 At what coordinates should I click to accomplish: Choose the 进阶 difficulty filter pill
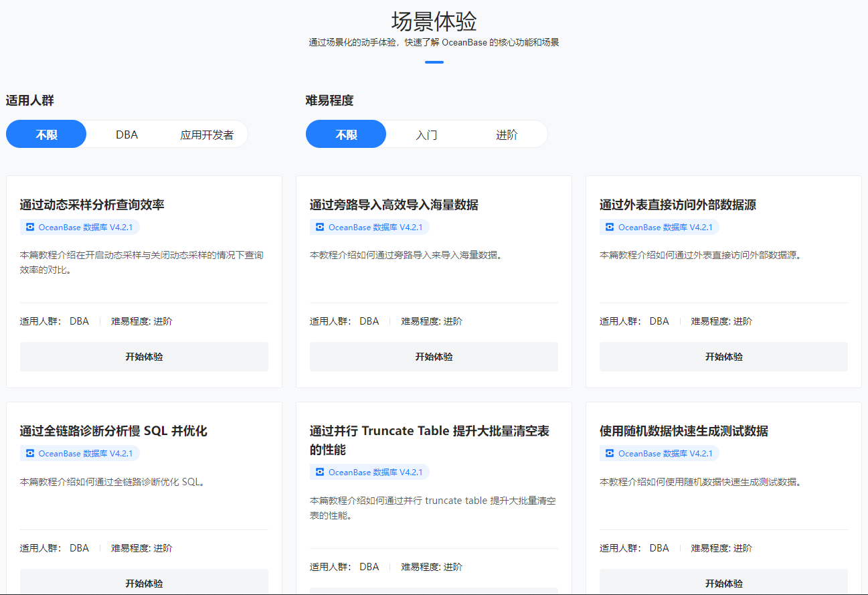point(507,135)
